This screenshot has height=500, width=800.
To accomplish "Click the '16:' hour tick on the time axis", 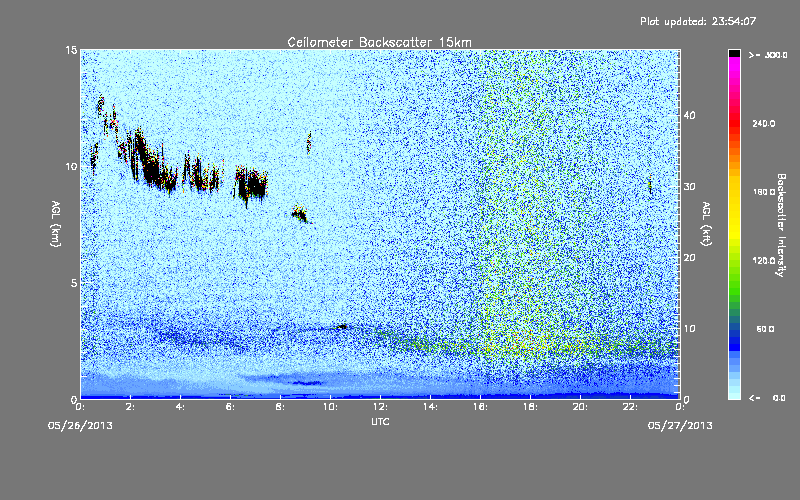I will pos(480,407).
